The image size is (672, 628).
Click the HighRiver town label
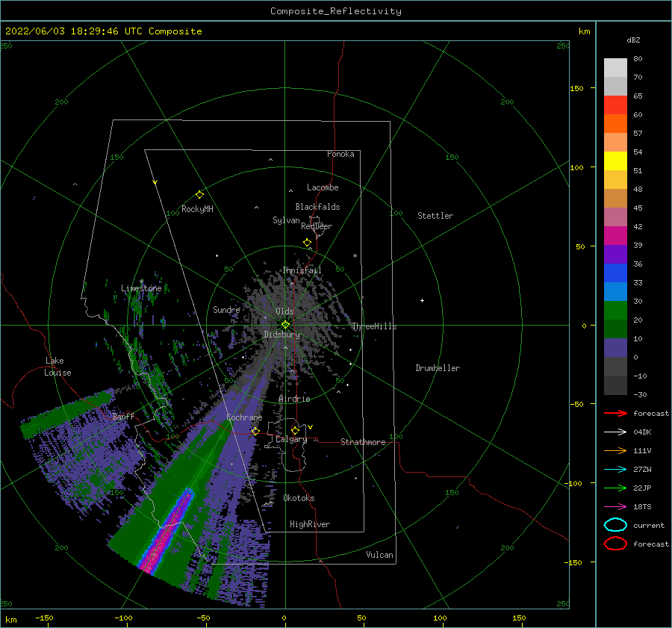pos(310,524)
